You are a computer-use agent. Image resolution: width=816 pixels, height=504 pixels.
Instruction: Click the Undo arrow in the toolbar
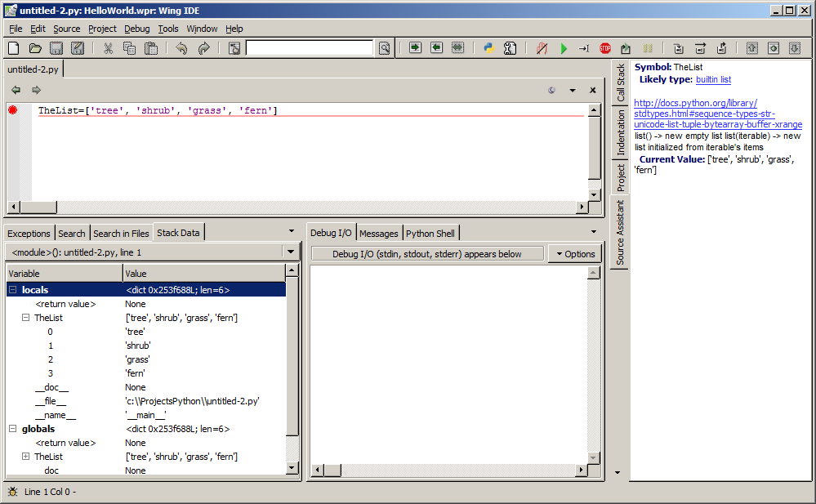point(181,48)
